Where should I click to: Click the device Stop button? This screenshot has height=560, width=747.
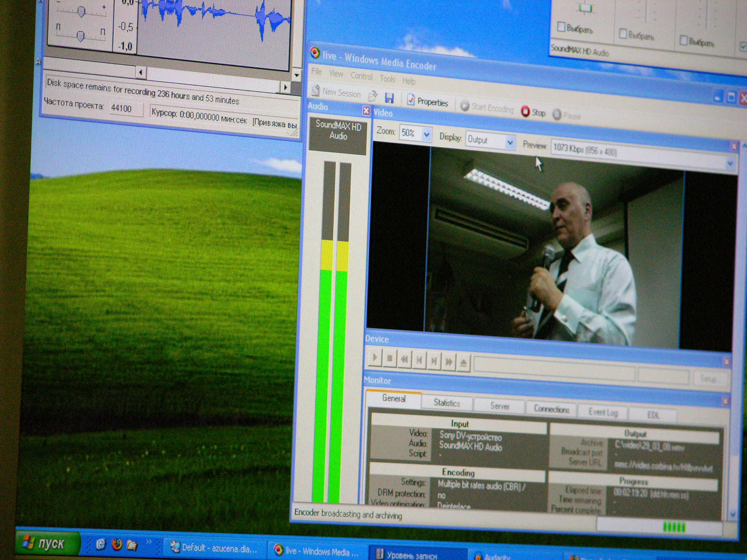pyautogui.click(x=389, y=359)
